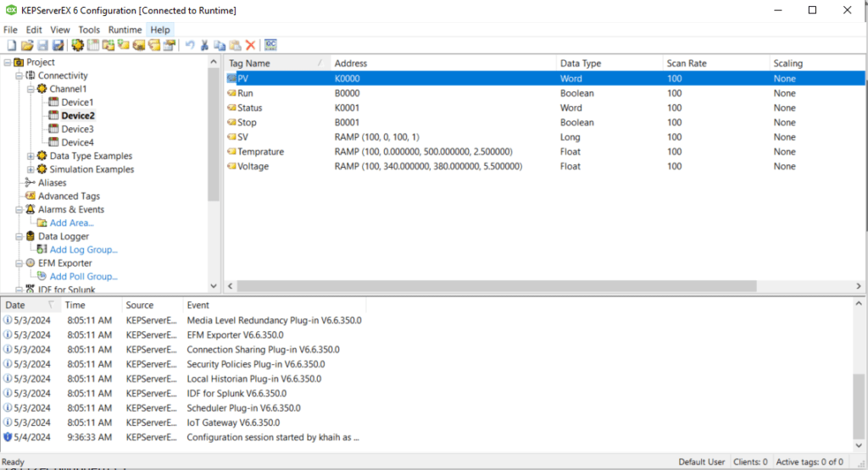Image resolution: width=868 pixels, height=470 pixels.
Task: Click the Device4 icon in tree
Action: tap(53, 142)
